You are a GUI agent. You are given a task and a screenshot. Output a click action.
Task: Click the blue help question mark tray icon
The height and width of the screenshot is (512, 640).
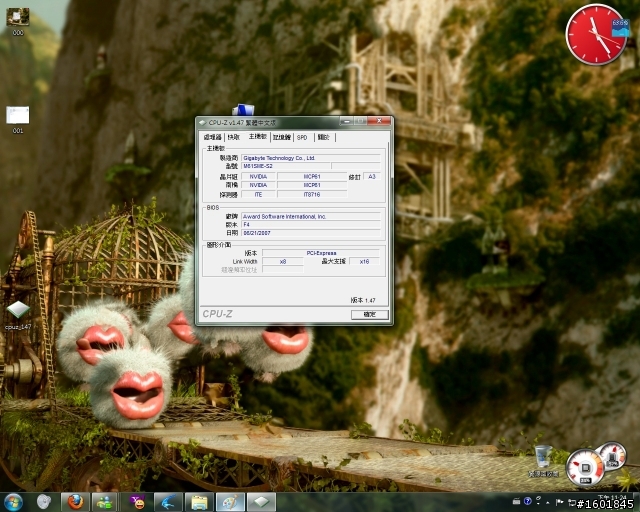[527, 501]
